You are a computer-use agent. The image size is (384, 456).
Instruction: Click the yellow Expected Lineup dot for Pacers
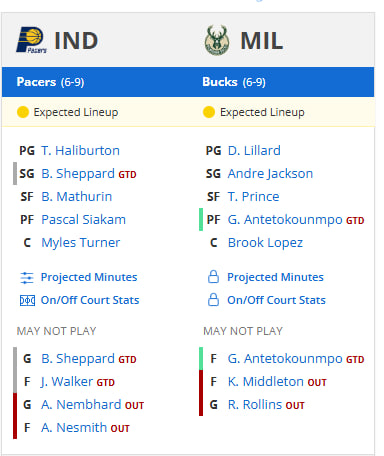[23, 112]
